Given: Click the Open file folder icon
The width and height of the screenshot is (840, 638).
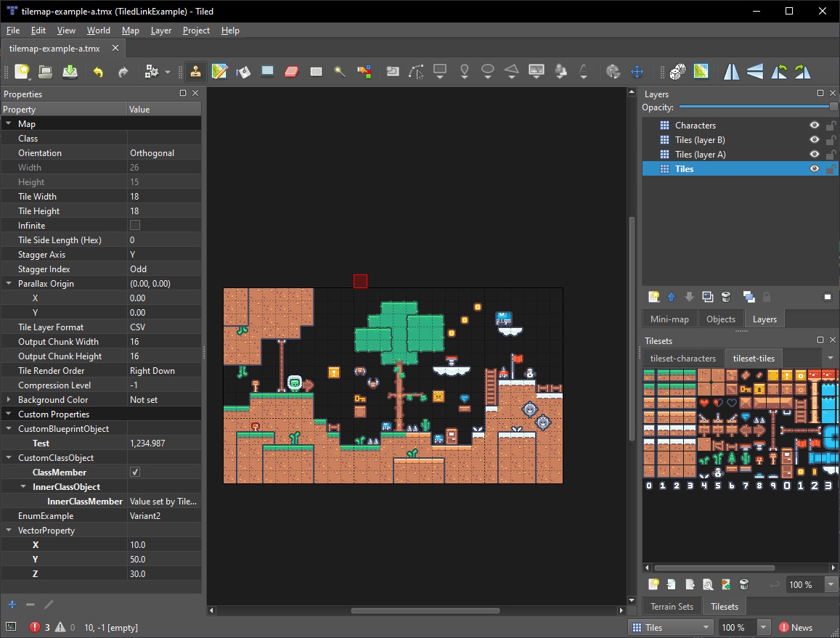Looking at the screenshot, I should pyautogui.click(x=46, y=71).
